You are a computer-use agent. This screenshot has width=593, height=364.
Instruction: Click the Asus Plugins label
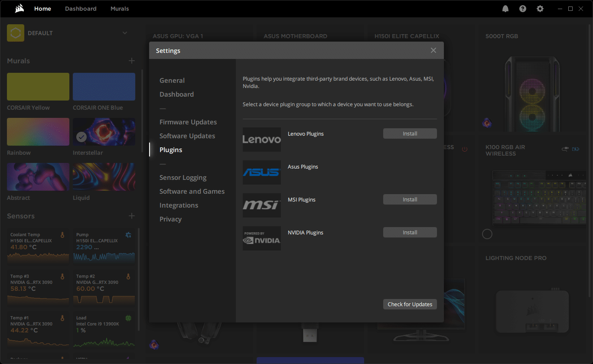point(303,167)
